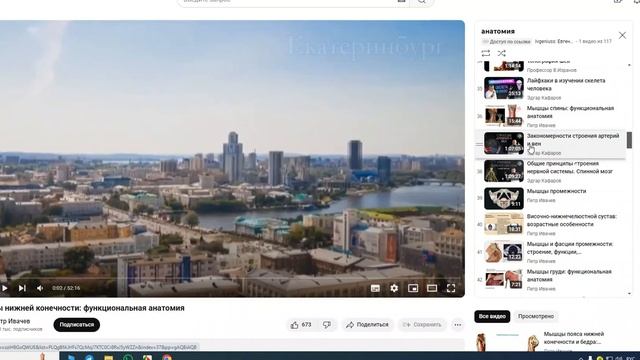Enable theater mode view

coord(432,289)
